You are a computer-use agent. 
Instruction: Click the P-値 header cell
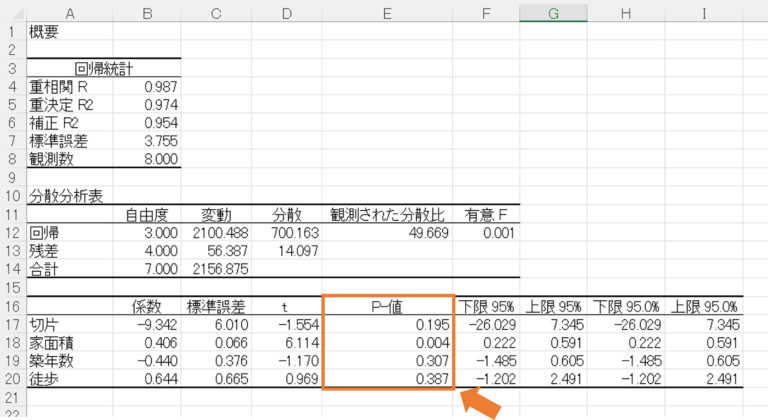point(388,305)
